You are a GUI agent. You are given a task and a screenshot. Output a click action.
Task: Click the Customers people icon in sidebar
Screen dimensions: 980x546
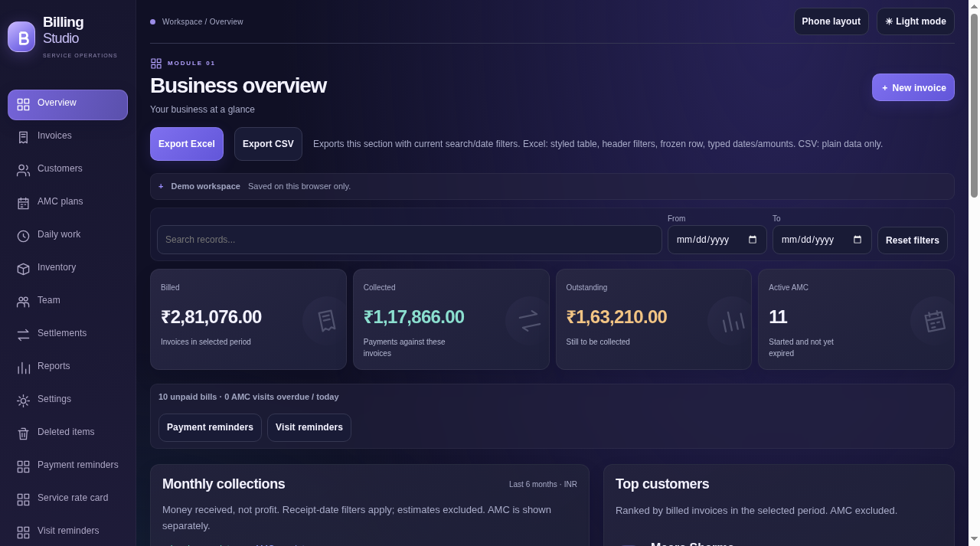[x=23, y=170]
